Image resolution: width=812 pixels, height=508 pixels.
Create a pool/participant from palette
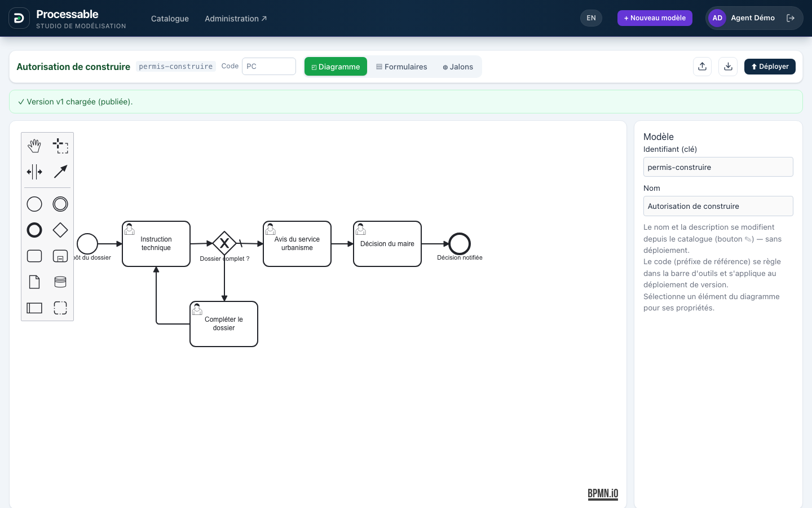[x=34, y=308]
